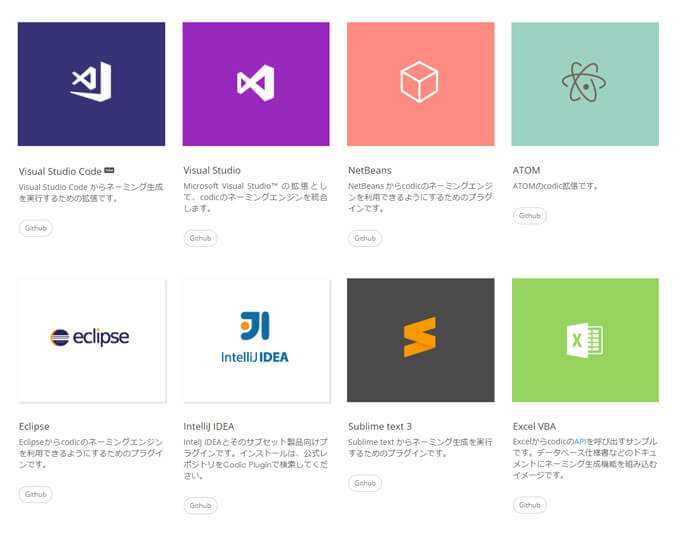The height and width of the screenshot is (533, 680).
Task: Open Github button under Excel VBA
Action: 530,505
